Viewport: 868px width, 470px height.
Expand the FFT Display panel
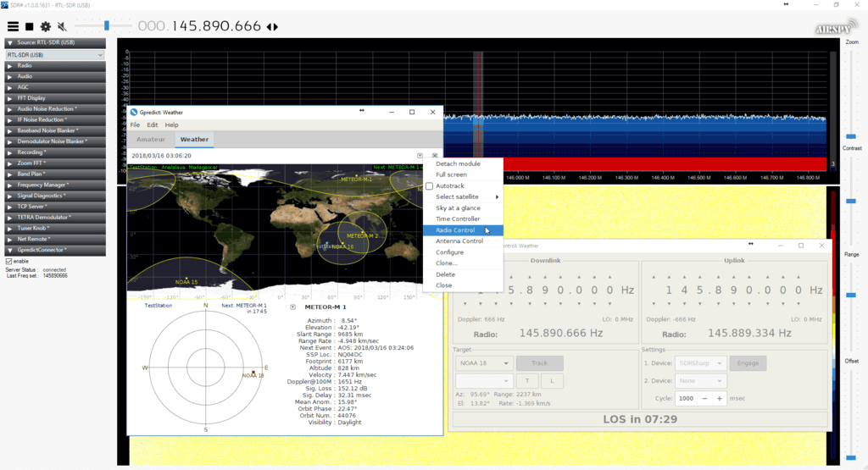tap(55, 98)
